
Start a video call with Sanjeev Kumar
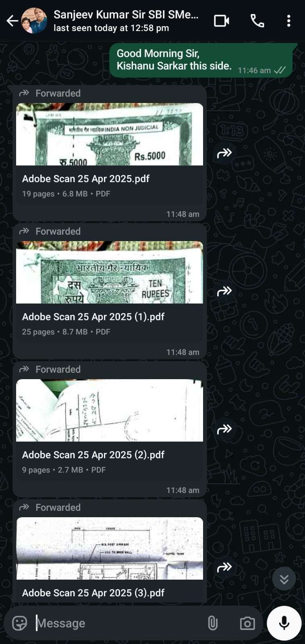[x=221, y=21]
